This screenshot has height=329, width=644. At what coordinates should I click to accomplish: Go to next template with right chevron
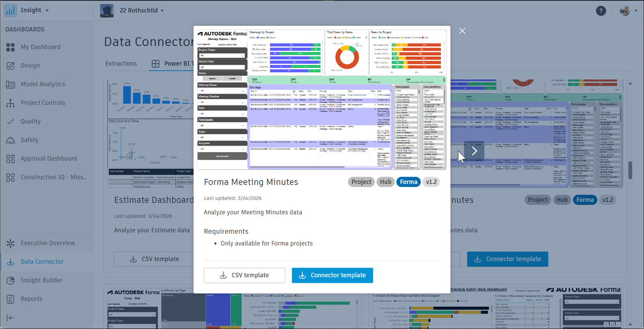click(x=474, y=151)
